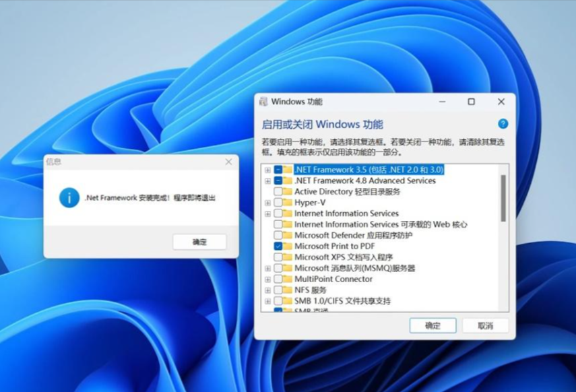Select the 'Internet Information Services' label
Viewport: 576px width, 392px height.
coord(346,214)
